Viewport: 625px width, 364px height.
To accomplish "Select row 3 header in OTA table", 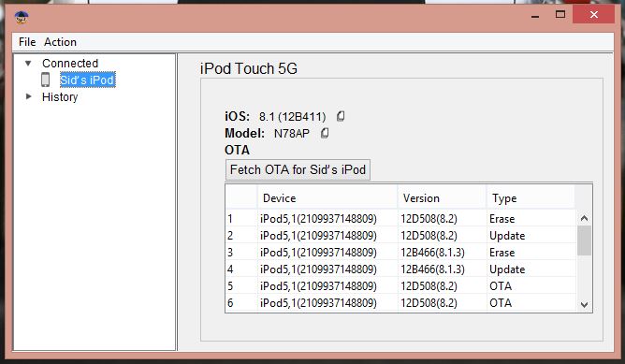I will pyautogui.click(x=241, y=253).
